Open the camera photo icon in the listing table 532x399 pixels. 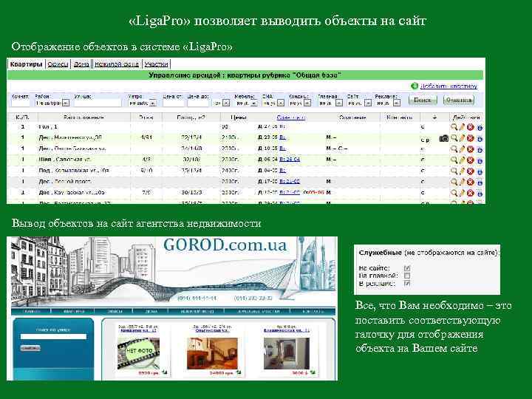pyautogui.click(x=444, y=138)
